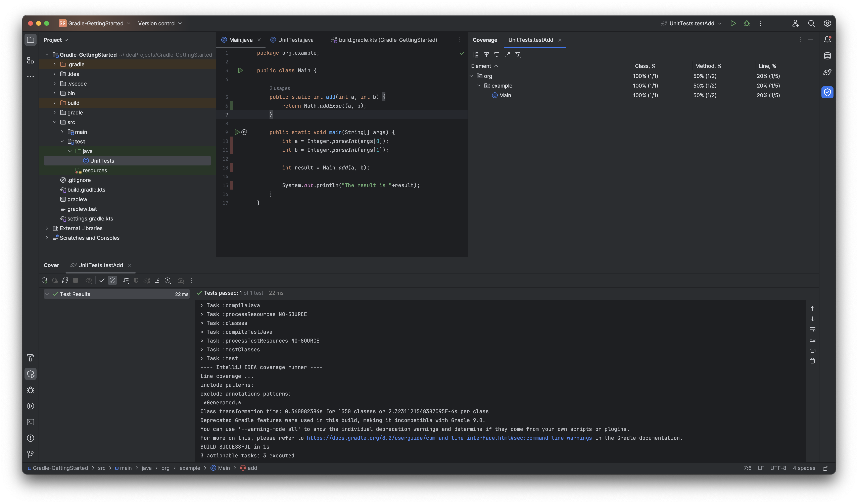Open Sort tests dropdown in Cover toolbar

(x=126, y=281)
